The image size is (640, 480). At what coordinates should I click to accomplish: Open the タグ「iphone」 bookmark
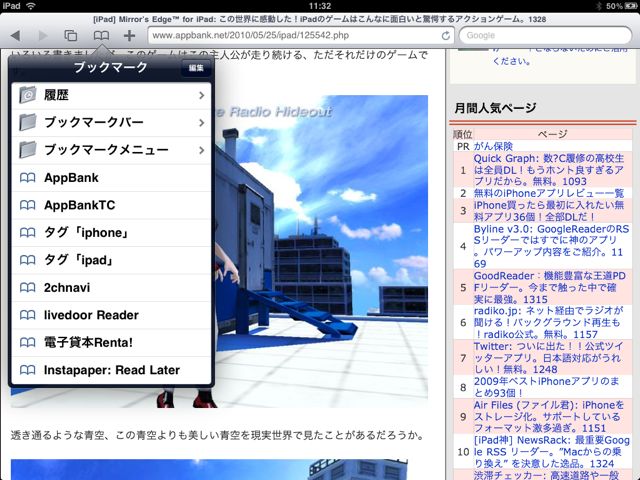pyautogui.click(x=111, y=233)
